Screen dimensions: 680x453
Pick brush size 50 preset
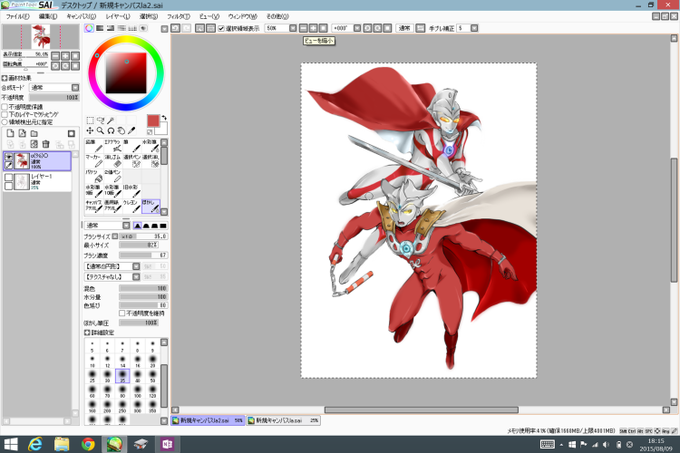[152, 376]
